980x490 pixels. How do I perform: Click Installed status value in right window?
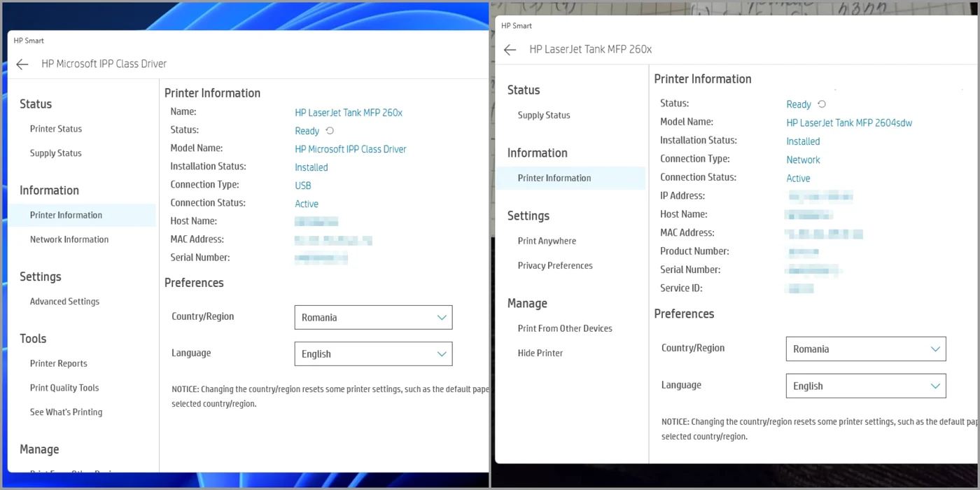(x=803, y=141)
